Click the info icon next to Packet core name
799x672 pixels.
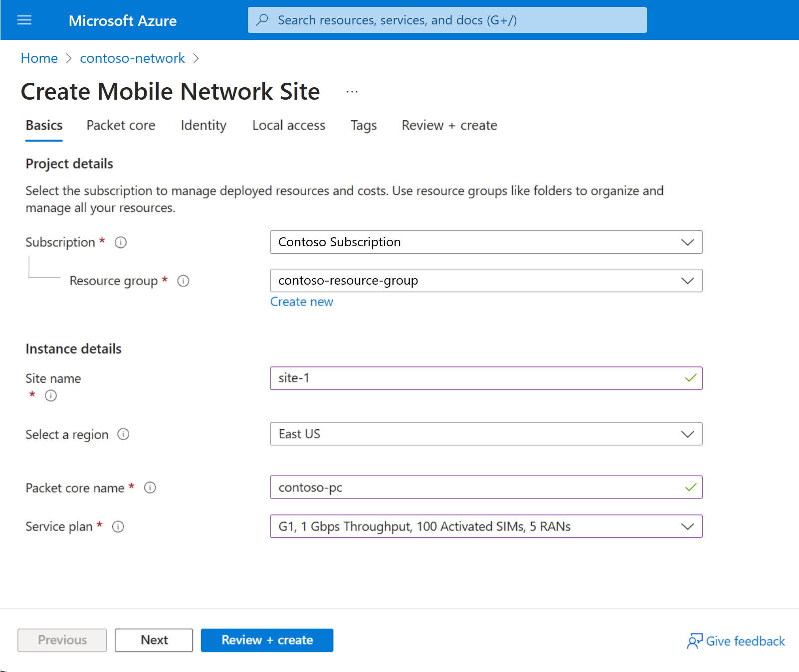pyautogui.click(x=150, y=488)
